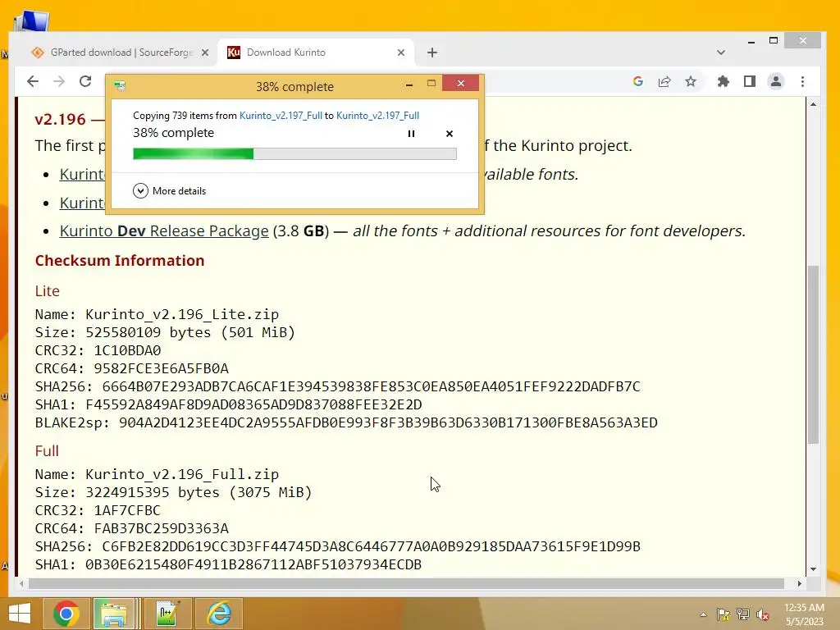
Task: Click the Full subheading
Action: pos(47,451)
